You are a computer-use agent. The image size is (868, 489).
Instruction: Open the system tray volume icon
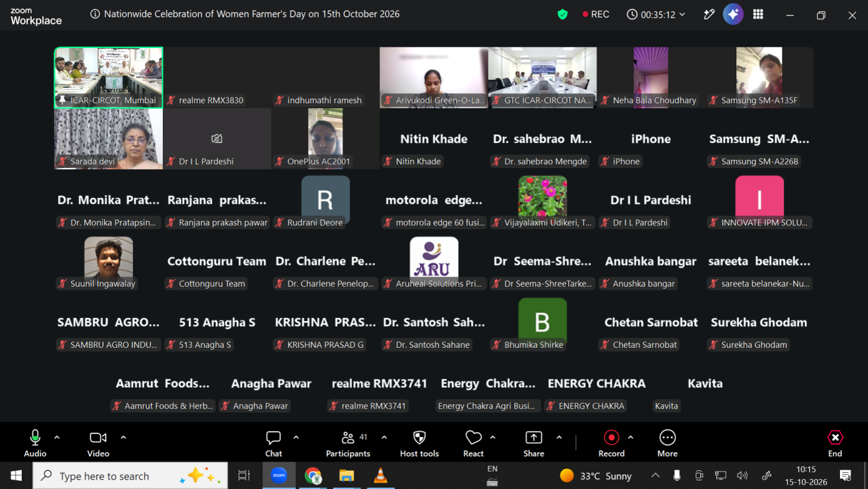tap(742, 476)
